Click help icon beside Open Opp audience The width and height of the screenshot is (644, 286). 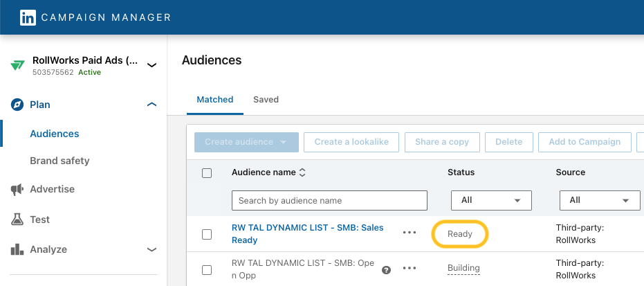pos(387,269)
